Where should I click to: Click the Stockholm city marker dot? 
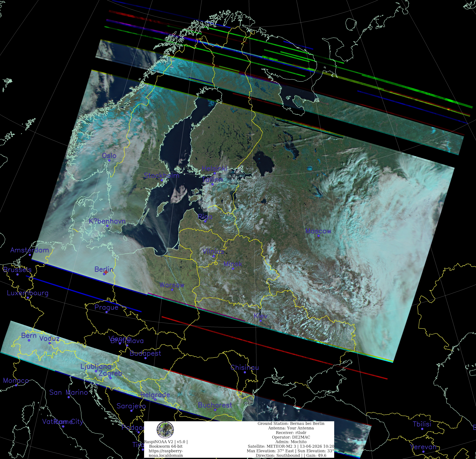[x=162, y=180]
